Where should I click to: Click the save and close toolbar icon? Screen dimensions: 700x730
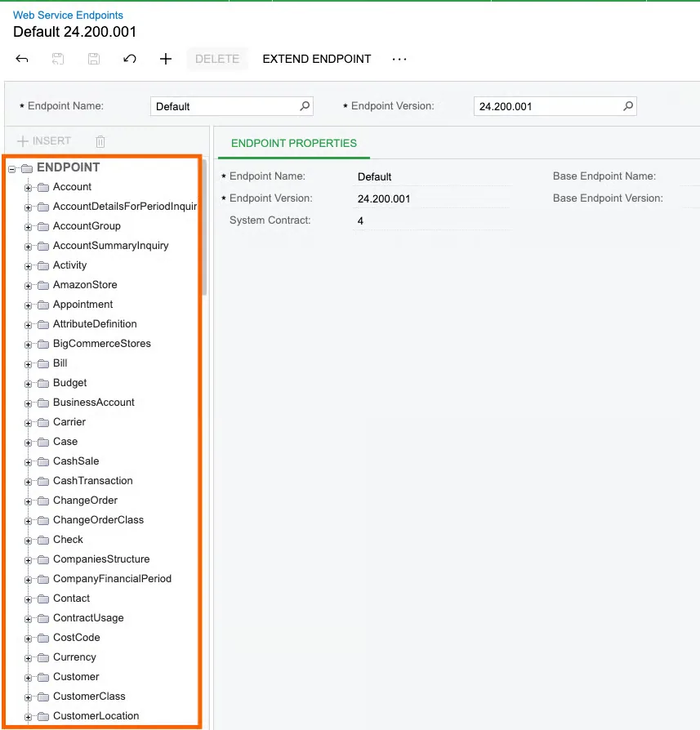[x=58, y=59]
